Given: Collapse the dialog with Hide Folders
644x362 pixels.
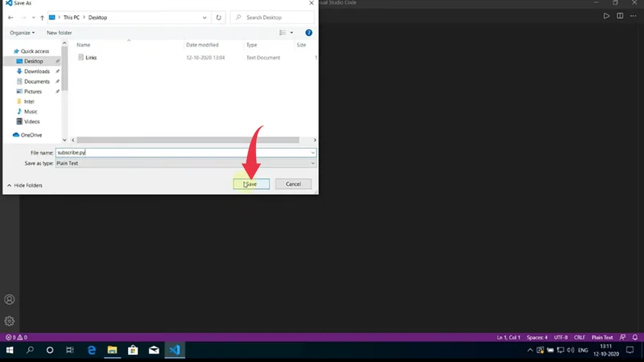Looking at the screenshot, I should (24, 185).
